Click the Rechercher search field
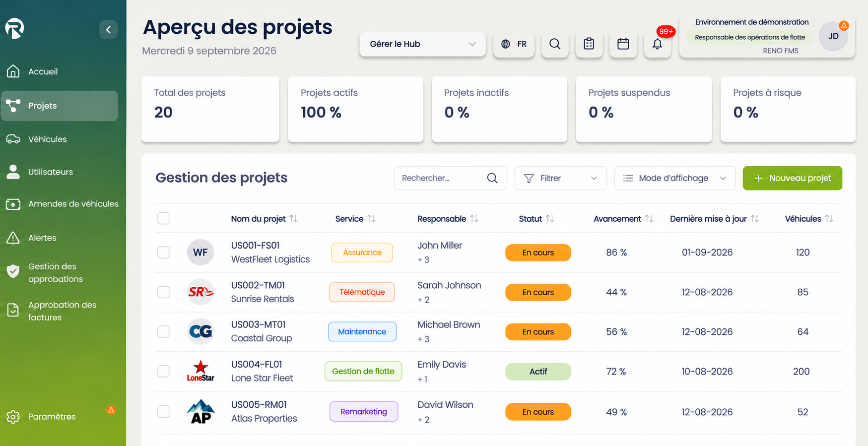 point(450,178)
